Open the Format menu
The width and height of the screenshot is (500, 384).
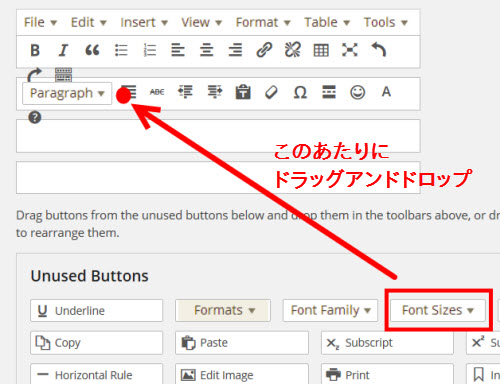coord(263,23)
